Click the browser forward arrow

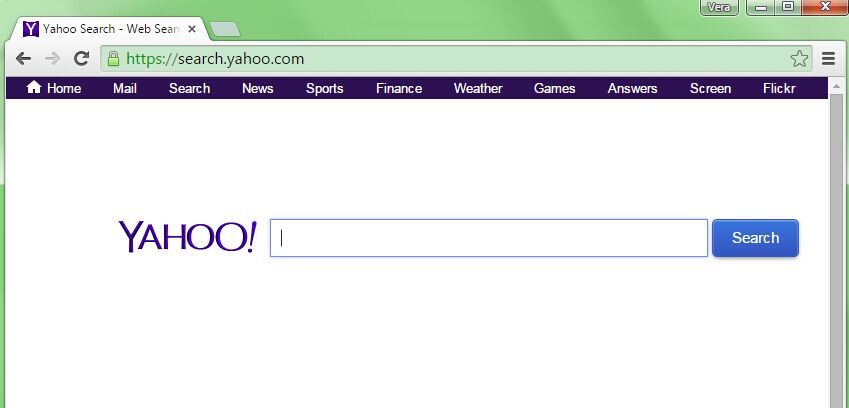pos(52,58)
